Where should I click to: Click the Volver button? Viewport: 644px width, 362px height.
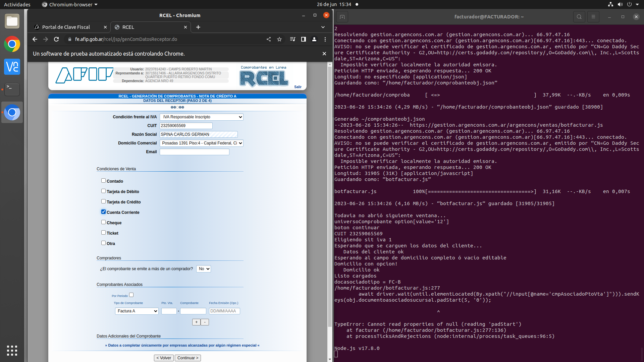(164, 358)
